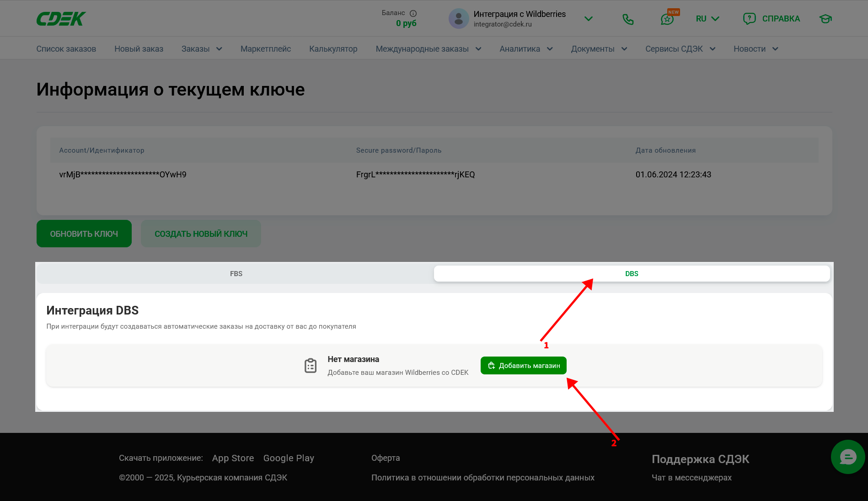The image size is (868, 501).
Task: Open Калькулятор in the navigation
Action: click(333, 49)
